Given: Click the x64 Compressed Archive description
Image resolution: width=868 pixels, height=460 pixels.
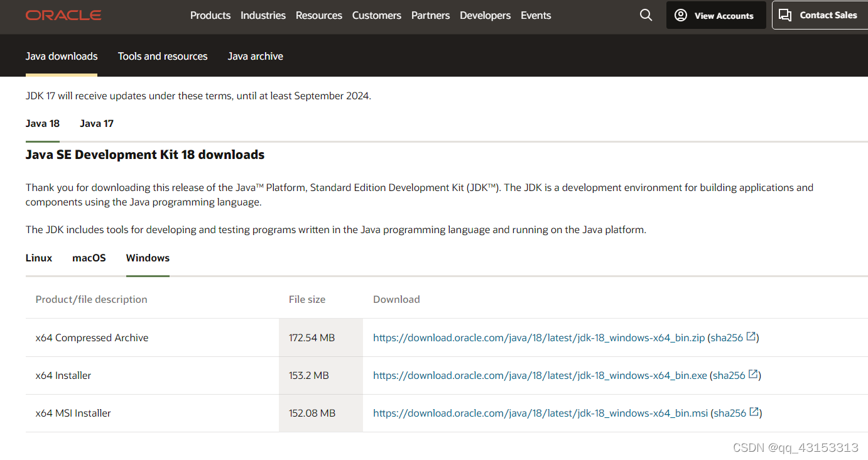Looking at the screenshot, I should pyautogui.click(x=92, y=337).
